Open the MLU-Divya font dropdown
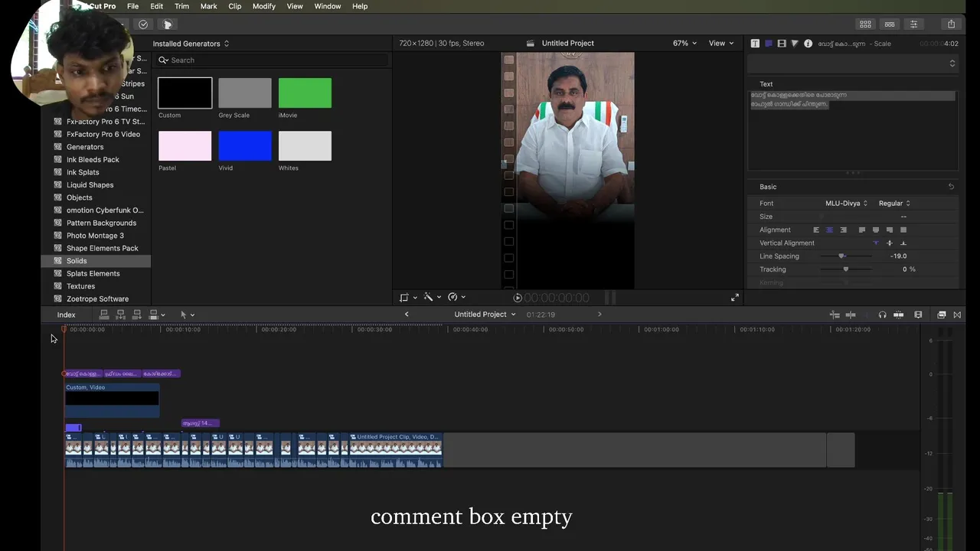Screen dimensions: 980x551 (846, 204)
